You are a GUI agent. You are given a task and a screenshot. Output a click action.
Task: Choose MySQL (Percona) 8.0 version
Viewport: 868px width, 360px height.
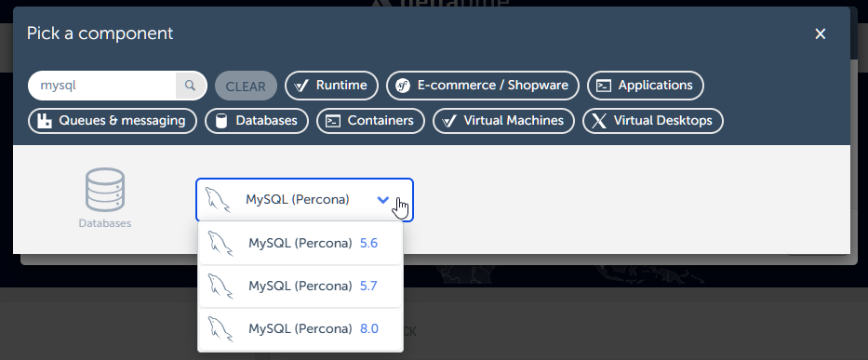pos(300,329)
